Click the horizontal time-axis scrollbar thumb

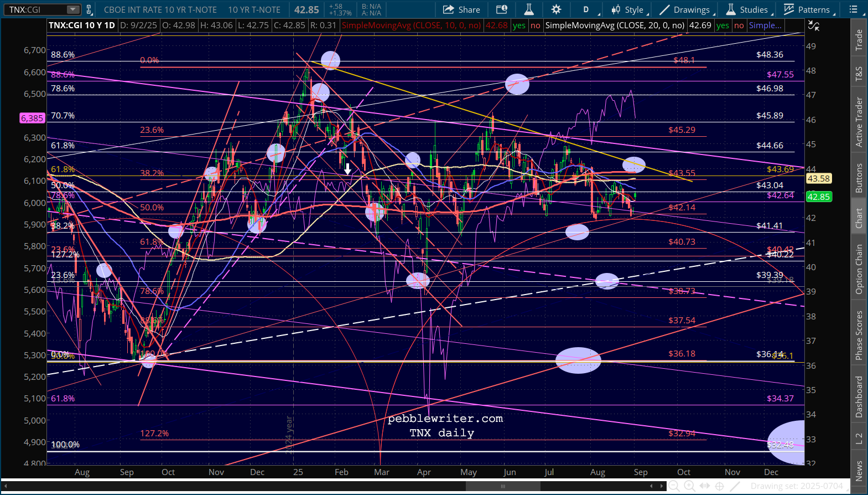(x=502, y=486)
